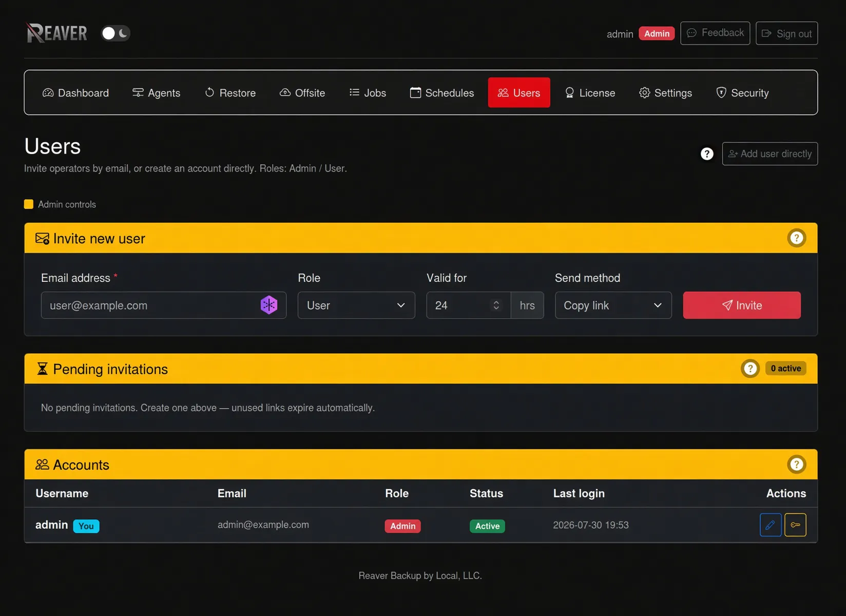Viewport: 846px width, 616px height.
Task: Go to the Settings tab
Action: pos(665,93)
